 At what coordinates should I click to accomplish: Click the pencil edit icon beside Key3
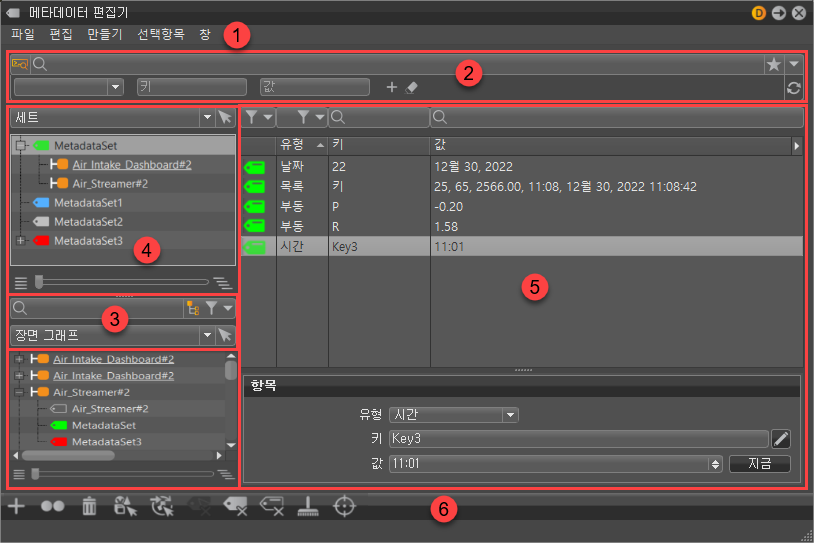781,439
